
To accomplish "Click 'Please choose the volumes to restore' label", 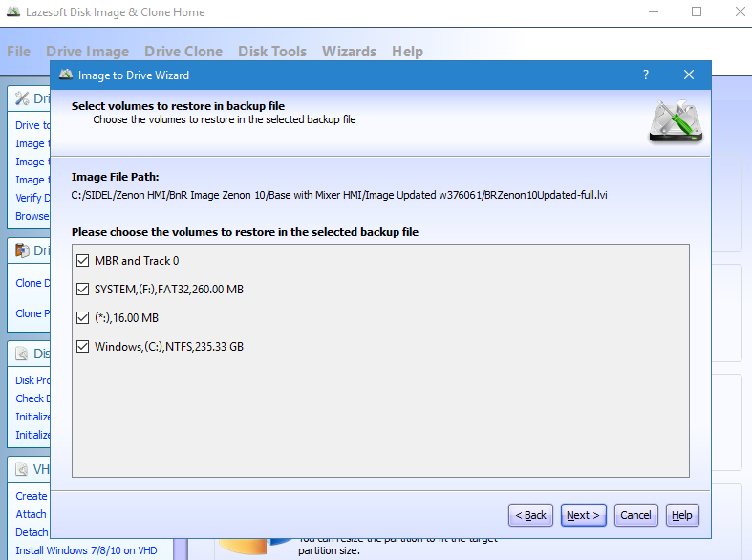I will pyautogui.click(x=245, y=232).
